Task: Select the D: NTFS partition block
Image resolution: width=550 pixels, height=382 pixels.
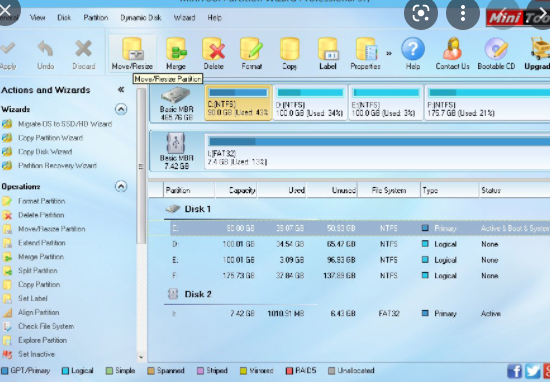Action: coord(310,102)
